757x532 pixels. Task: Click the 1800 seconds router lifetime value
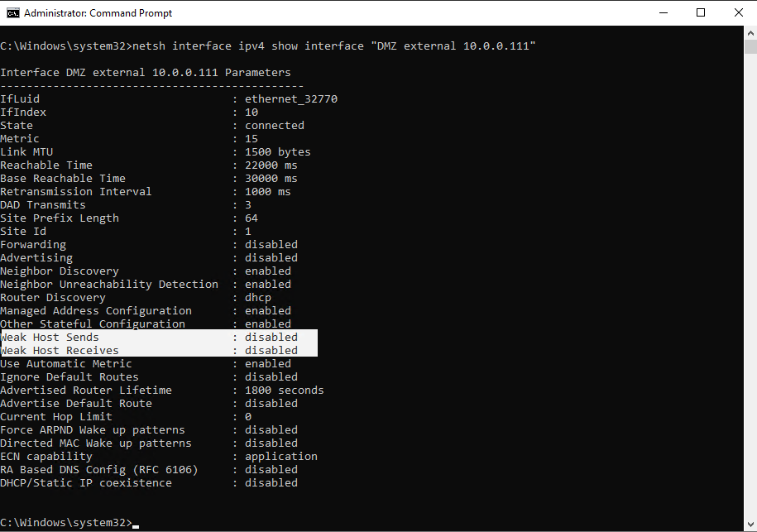tap(284, 391)
